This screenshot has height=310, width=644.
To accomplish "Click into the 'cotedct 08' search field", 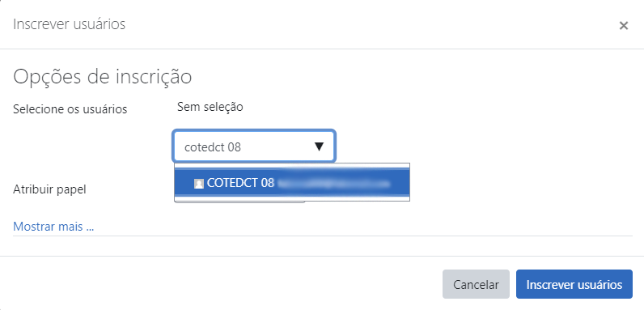I will click(x=254, y=147).
